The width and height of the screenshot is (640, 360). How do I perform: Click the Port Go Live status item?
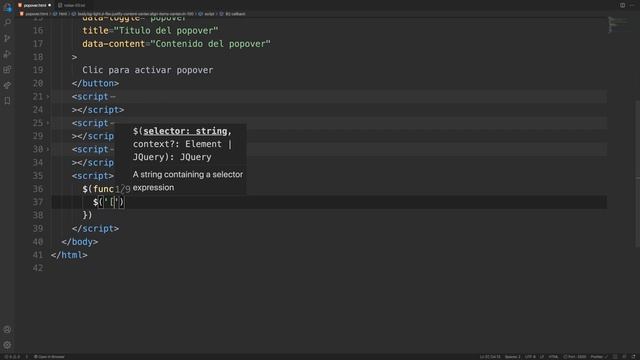575,357
